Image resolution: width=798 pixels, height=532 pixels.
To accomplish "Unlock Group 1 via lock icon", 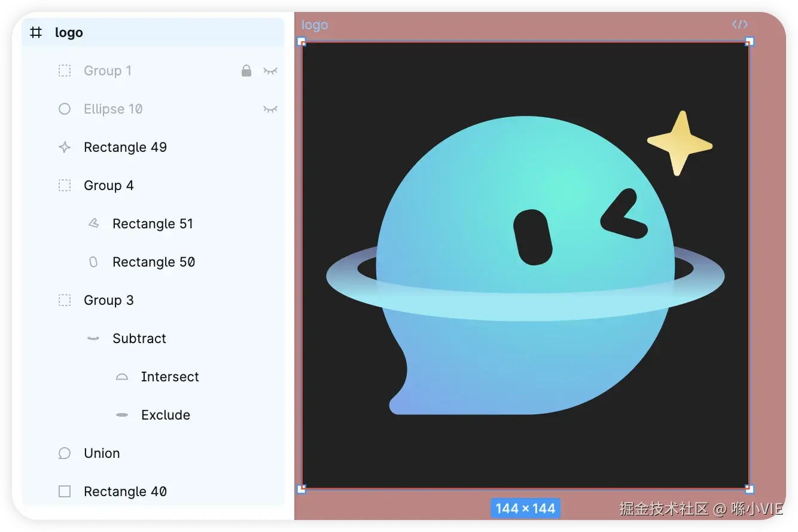I will point(246,71).
